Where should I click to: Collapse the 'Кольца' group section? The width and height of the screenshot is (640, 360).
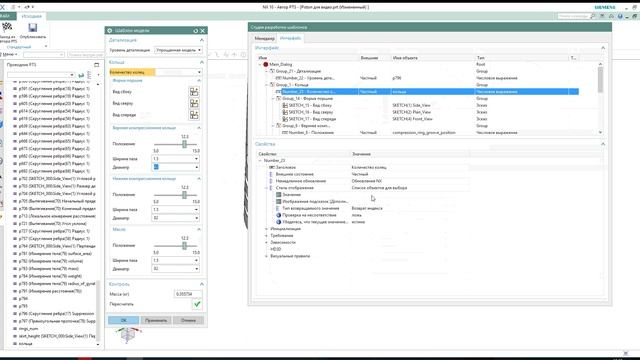pos(202,62)
